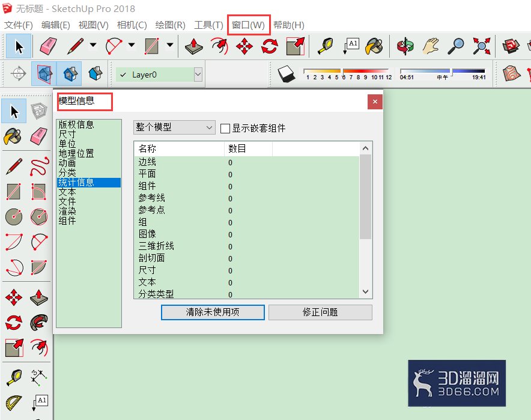This screenshot has width=531, height=420.
Task: Pick the Eraser tool in top toolbar
Action: [48, 46]
